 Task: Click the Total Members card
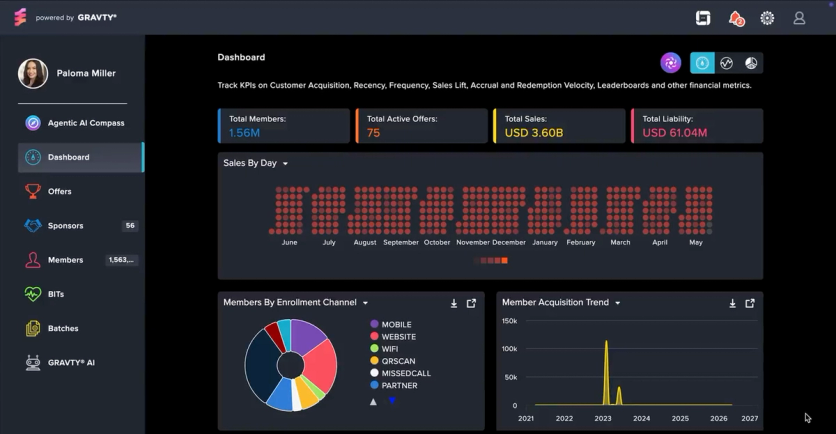pyautogui.click(x=284, y=126)
